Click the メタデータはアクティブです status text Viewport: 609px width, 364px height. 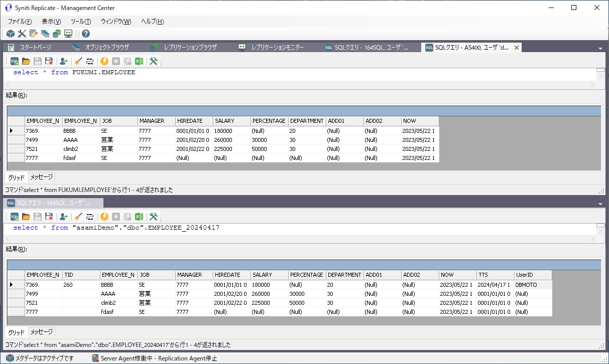tap(44, 358)
